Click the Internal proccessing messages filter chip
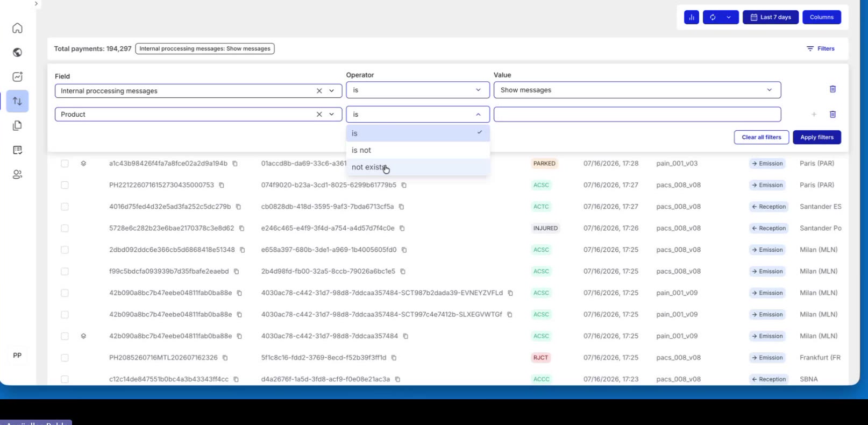Image resolution: width=868 pixels, height=425 pixels. coord(205,48)
